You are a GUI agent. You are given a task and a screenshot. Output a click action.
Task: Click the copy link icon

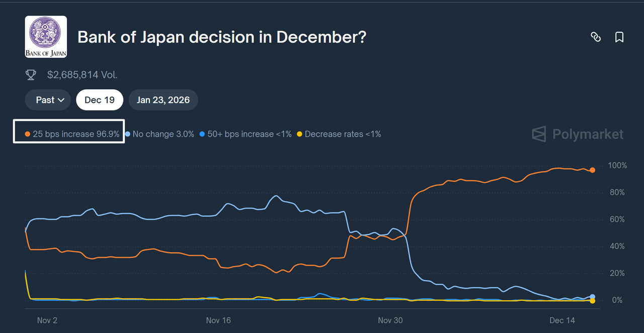pos(596,37)
